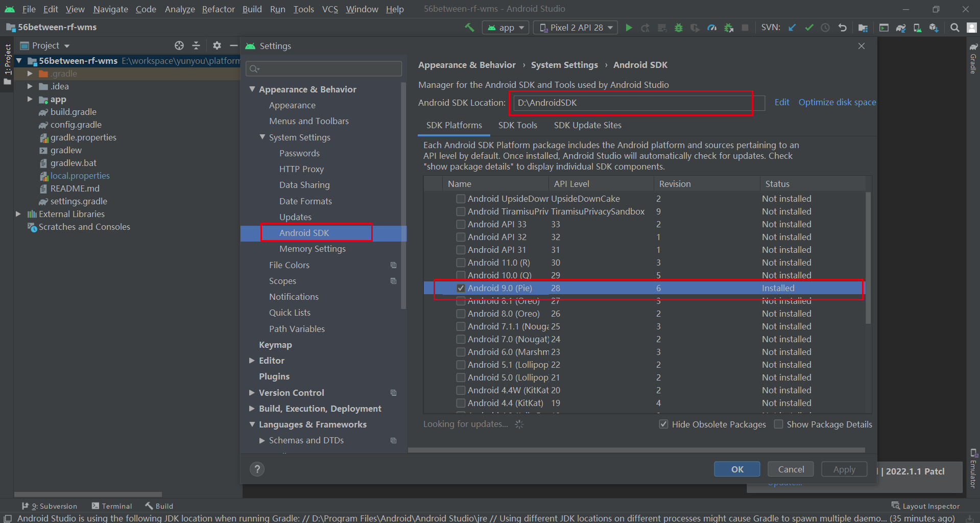Open the app run configuration dropdown
Screen dimensions: 980x523
506,28
